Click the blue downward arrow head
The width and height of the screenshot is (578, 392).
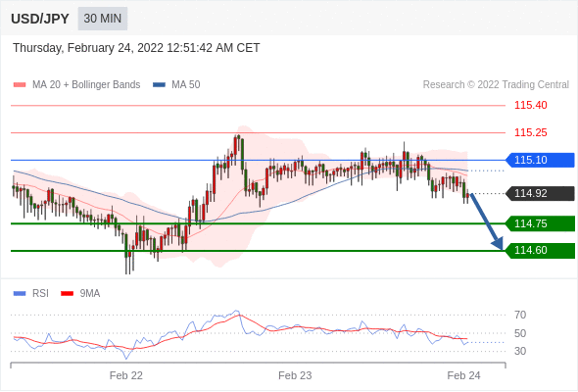point(498,243)
